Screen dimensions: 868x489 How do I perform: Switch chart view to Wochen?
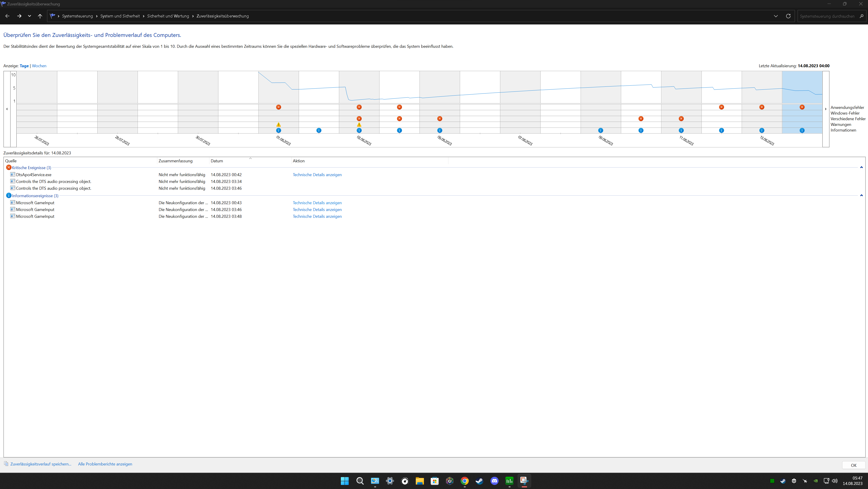coord(39,66)
